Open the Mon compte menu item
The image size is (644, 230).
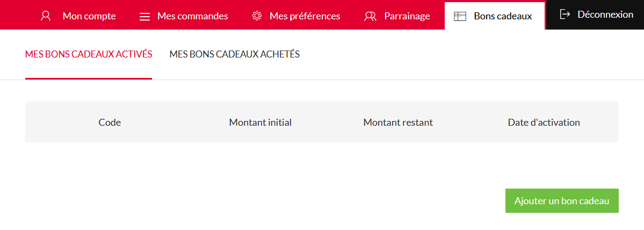(89, 16)
